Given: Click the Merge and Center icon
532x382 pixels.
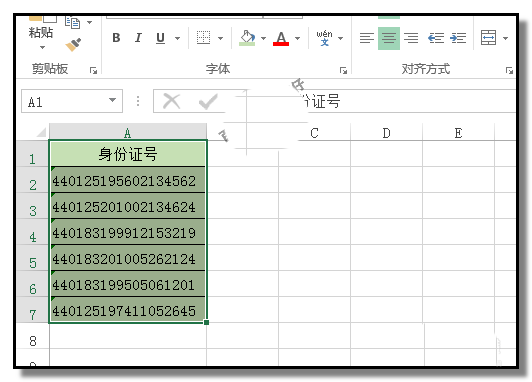Looking at the screenshot, I should coord(489,38).
